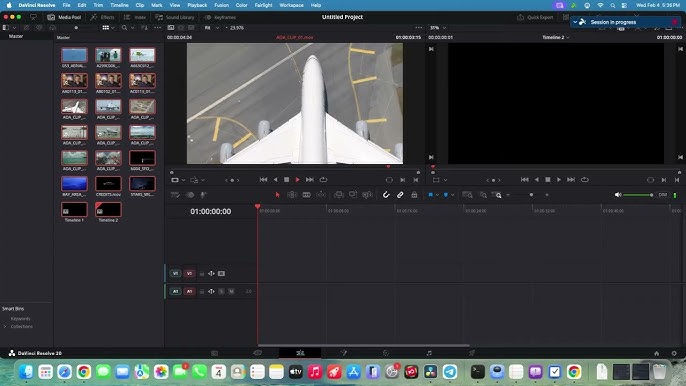Play the source viewer clip
Viewport: 686px width, 386px height.
pyautogui.click(x=298, y=179)
